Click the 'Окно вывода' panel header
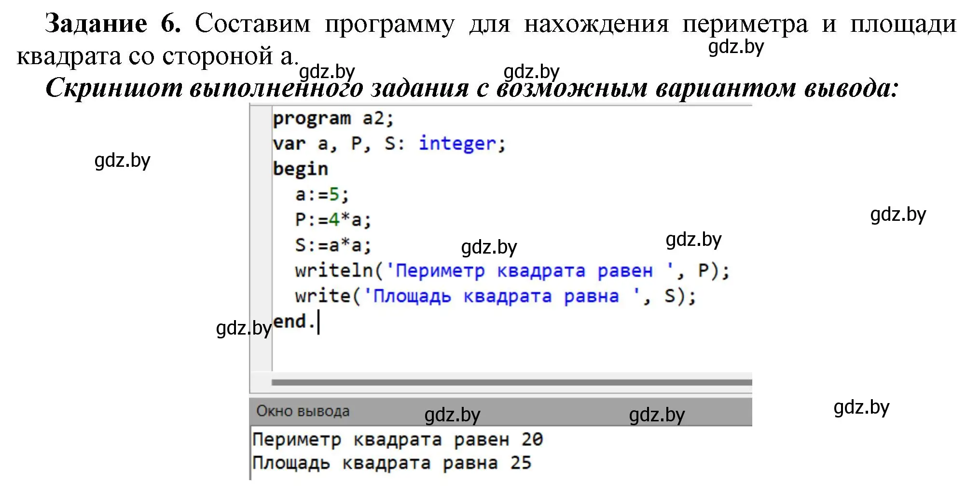The width and height of the screenshot is (980, 498). point(501,412)
